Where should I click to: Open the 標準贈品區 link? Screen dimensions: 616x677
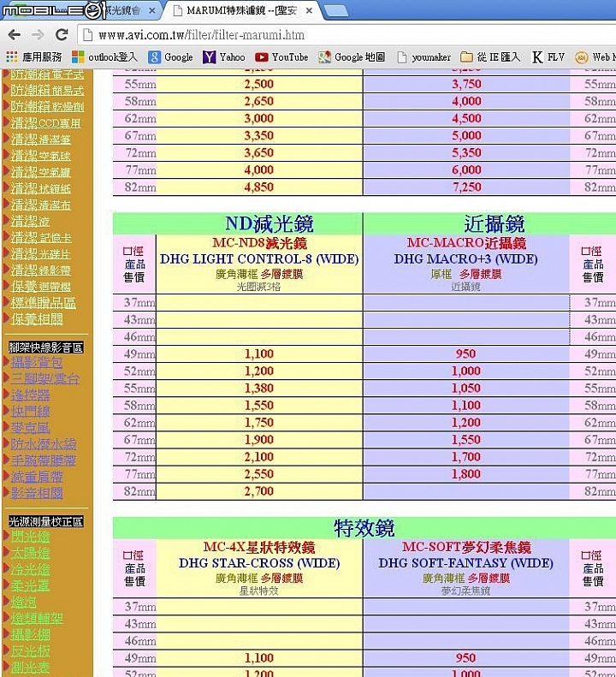(43, 303)
